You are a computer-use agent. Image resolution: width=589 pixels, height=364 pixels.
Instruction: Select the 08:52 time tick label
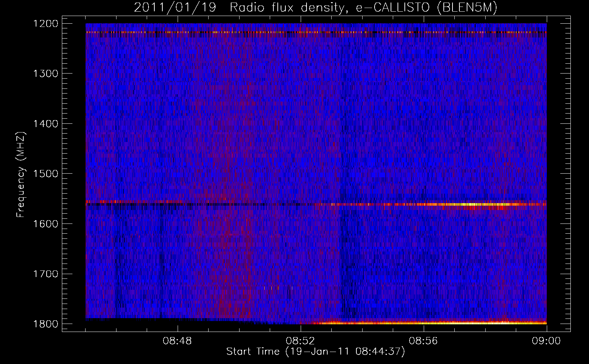300,341
